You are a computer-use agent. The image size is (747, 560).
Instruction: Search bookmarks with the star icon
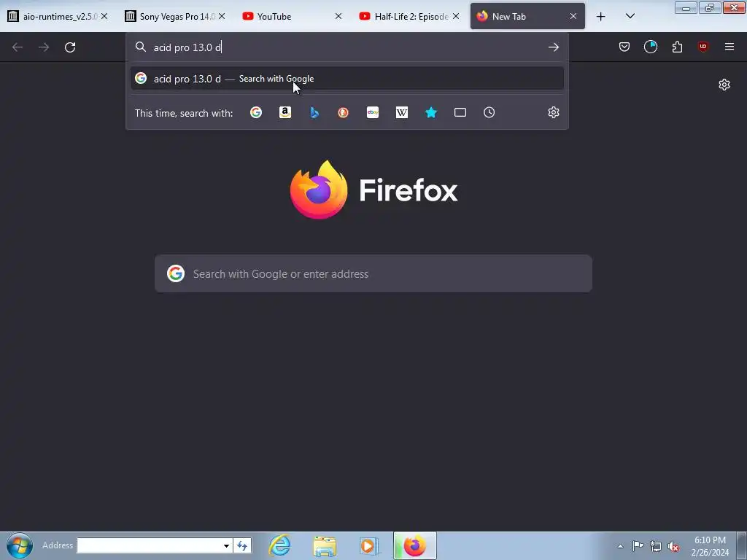[430, 112]
